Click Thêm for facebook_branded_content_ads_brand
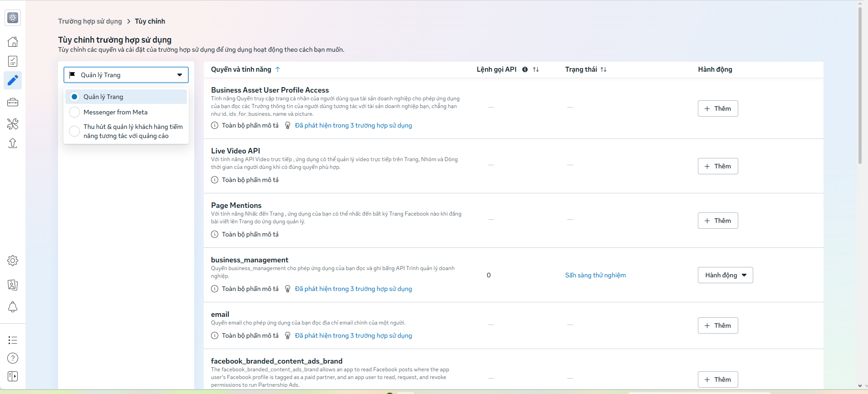The width and height of the screenshot is (868, 394). (x=718, y=379)
